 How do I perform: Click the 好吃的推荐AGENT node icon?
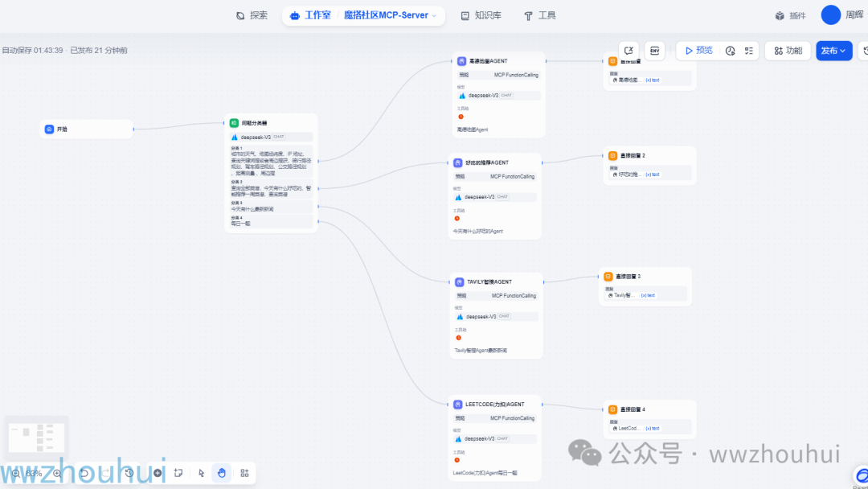pos(458,162)
